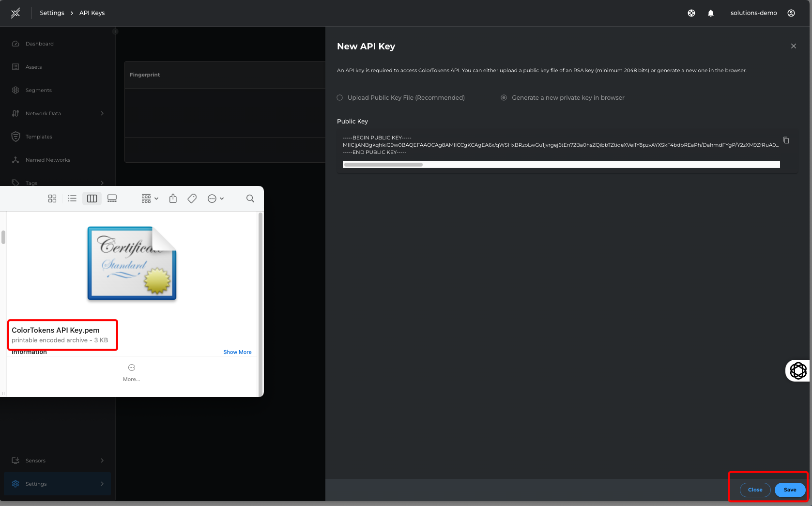The image size is (812, 506).
Task: Click the Show More information link
Action: pyautogui.click(x=237, y=352)
